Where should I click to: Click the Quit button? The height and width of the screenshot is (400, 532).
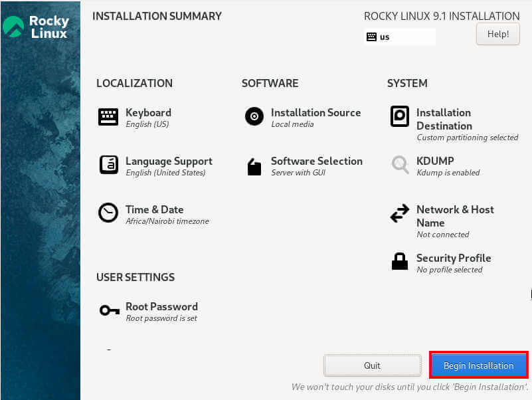tap(372, 365)
